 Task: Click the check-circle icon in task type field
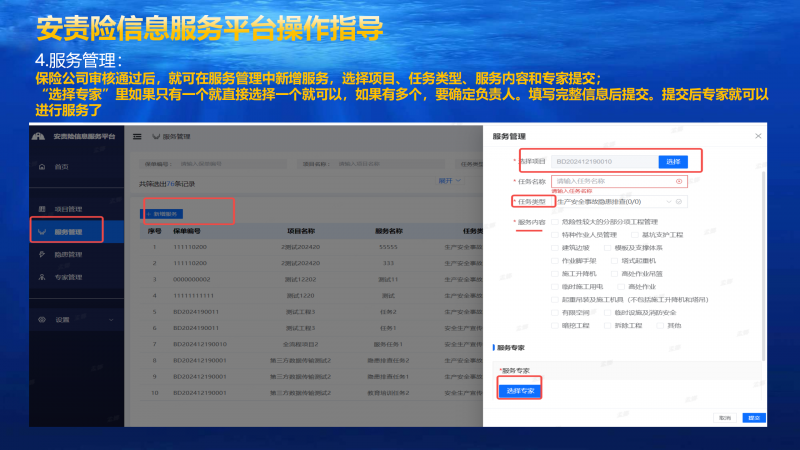(x=679, y=202)
